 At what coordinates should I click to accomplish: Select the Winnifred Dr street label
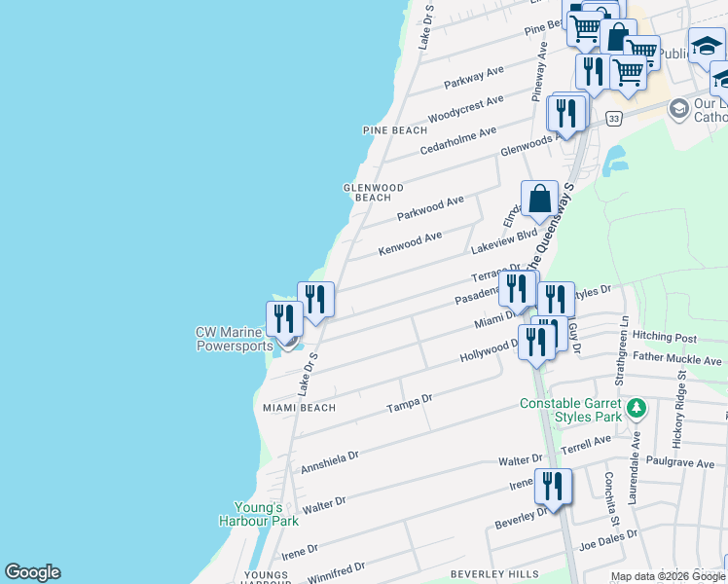pos(336,573)
